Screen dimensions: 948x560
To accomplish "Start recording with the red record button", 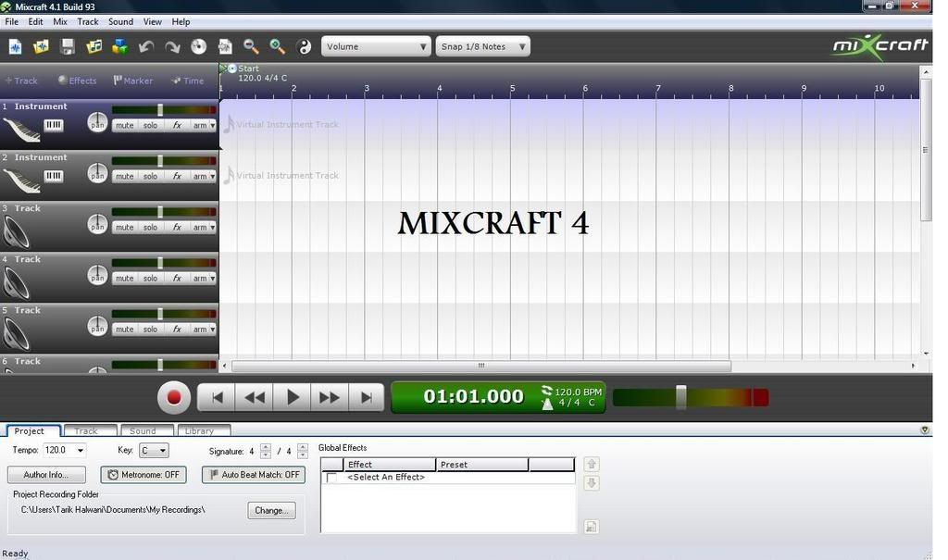I will (x=174, y=397).
